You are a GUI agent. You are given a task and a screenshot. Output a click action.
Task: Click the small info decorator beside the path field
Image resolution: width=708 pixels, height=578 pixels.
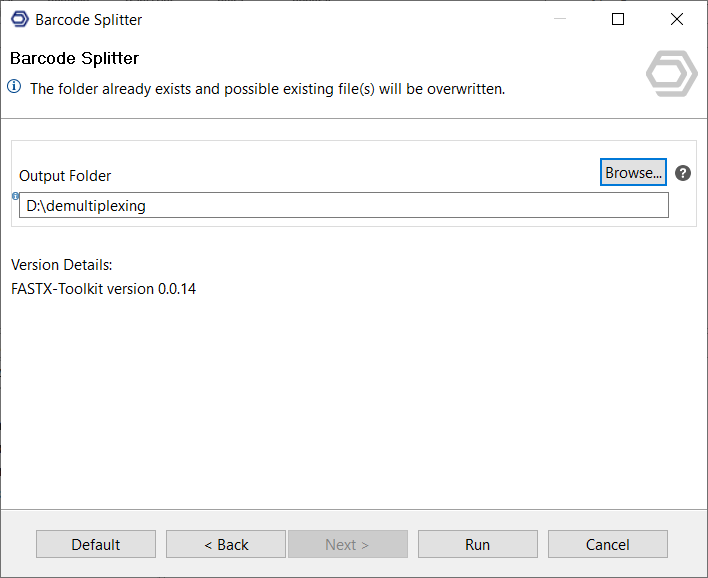point(15,196)
